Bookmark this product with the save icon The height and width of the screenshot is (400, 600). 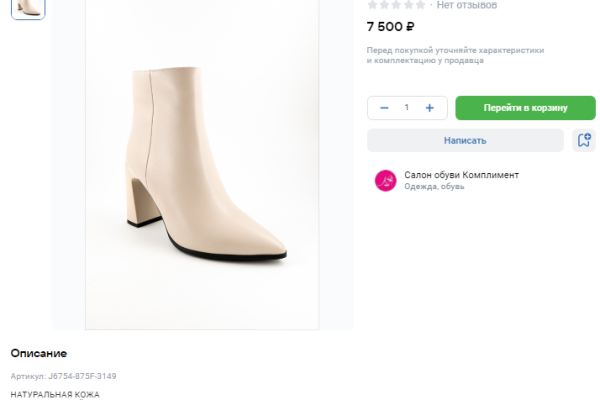point(584,141)
